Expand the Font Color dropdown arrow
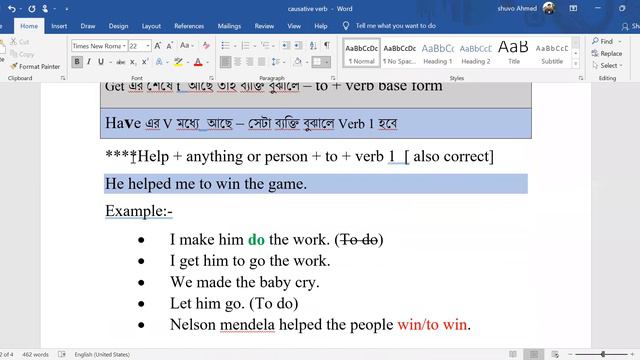Screen dimensions: 640x360 point(207,62)
